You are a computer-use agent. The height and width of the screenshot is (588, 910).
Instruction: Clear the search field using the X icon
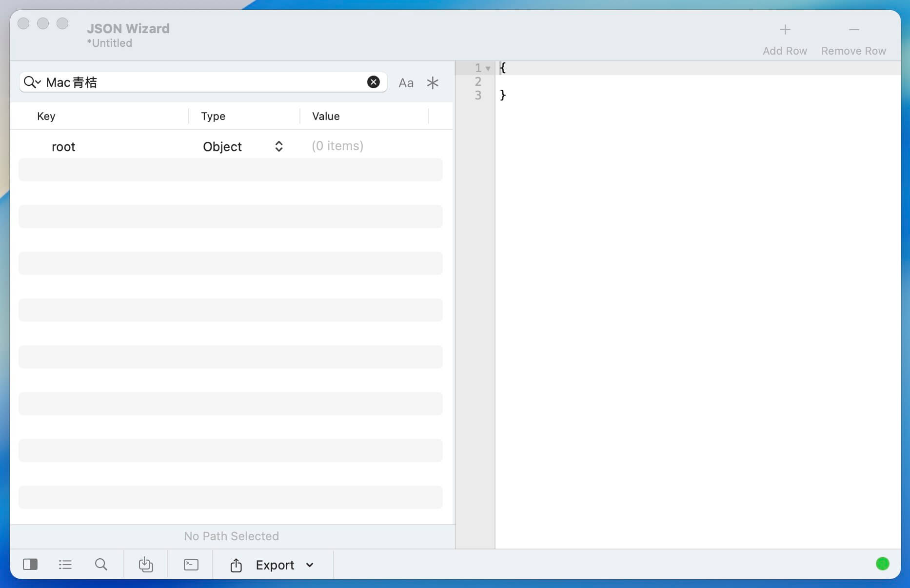[x=374, y=82]
